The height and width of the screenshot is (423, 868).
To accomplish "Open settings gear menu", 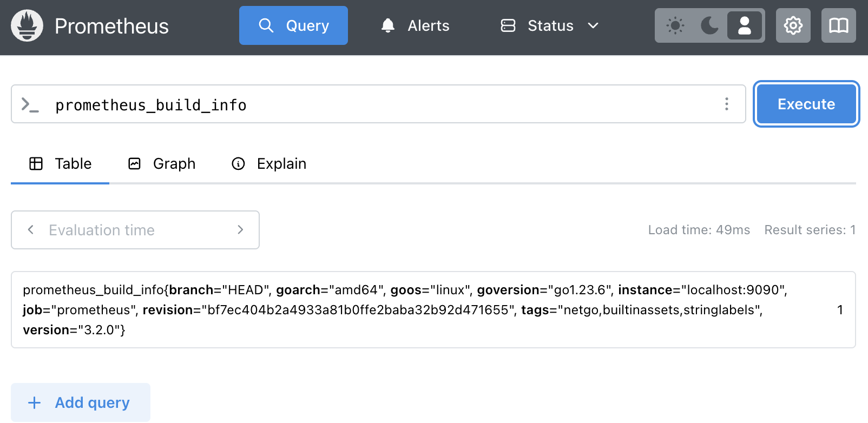I will 793,25.
